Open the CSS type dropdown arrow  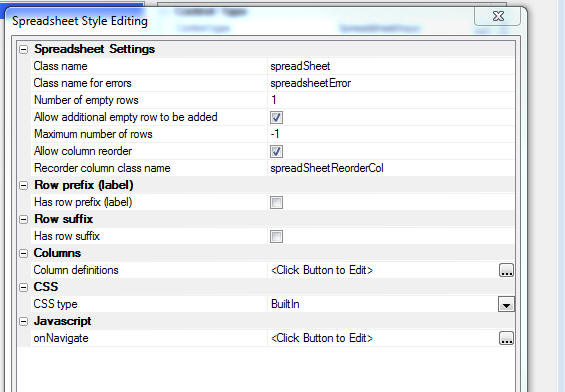[506, 304]
